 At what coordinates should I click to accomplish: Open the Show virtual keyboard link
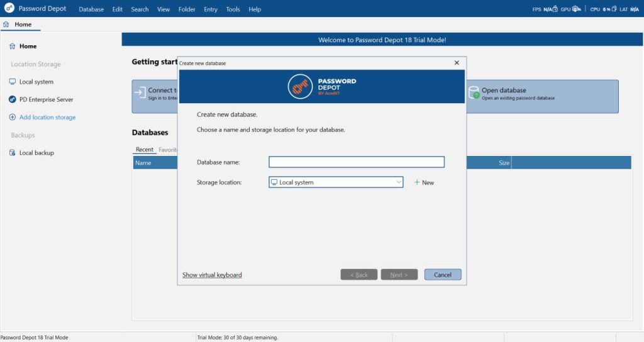coord(212,275)
